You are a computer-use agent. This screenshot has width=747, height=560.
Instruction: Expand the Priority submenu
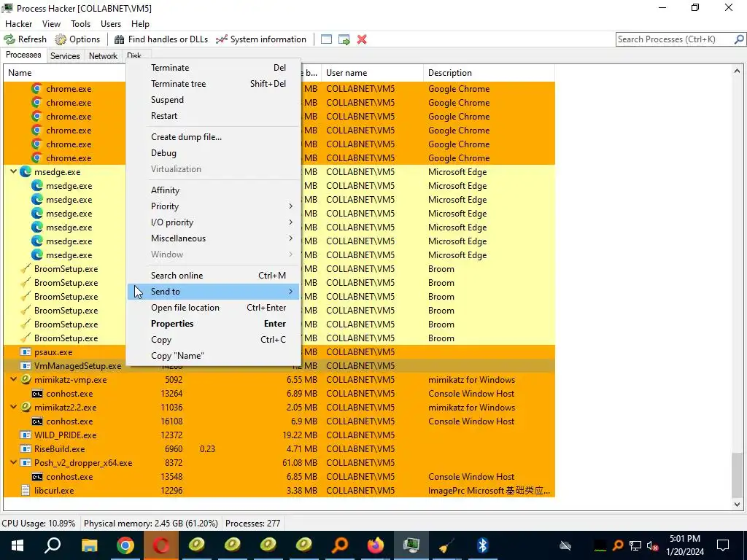(x=214, y=206)
